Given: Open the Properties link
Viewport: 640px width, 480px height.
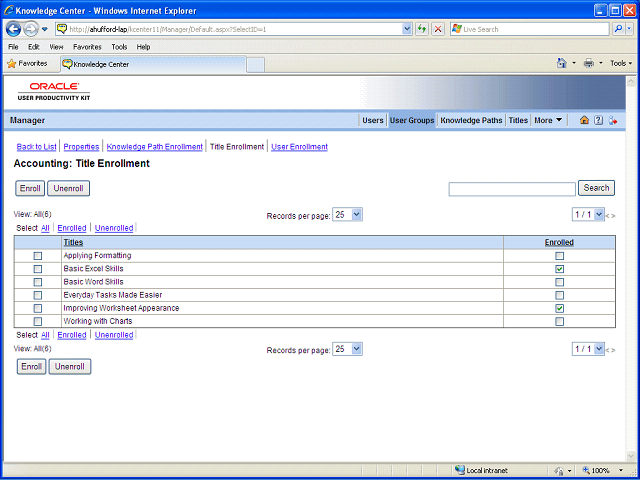Looking at the screenshot, I should click(x=81, y=147).
